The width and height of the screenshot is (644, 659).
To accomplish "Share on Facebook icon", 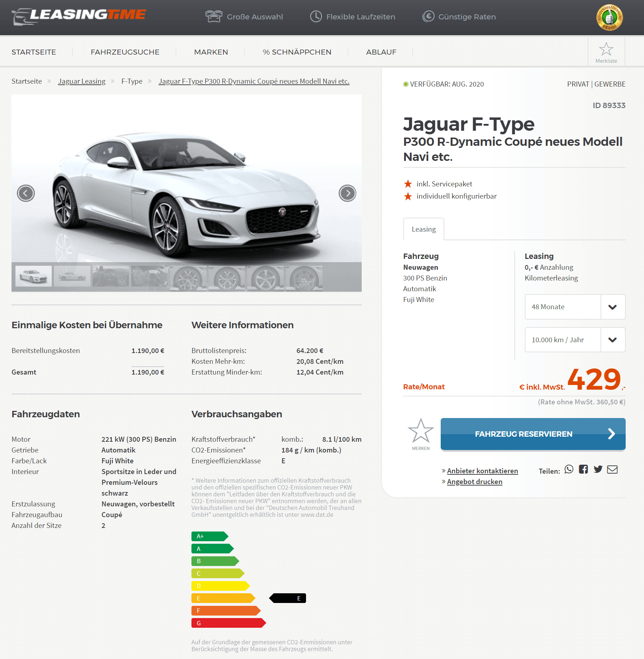I will (x=583, y=469).
